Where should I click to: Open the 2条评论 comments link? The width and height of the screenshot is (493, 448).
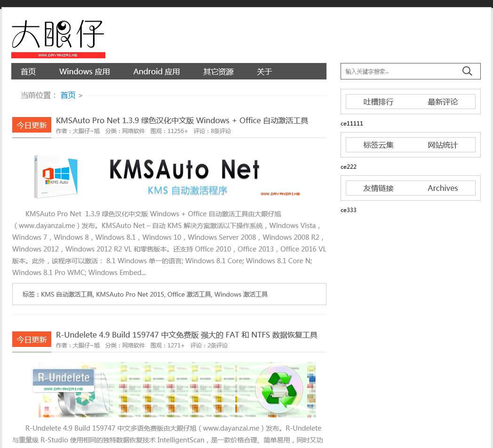point(218,345)
